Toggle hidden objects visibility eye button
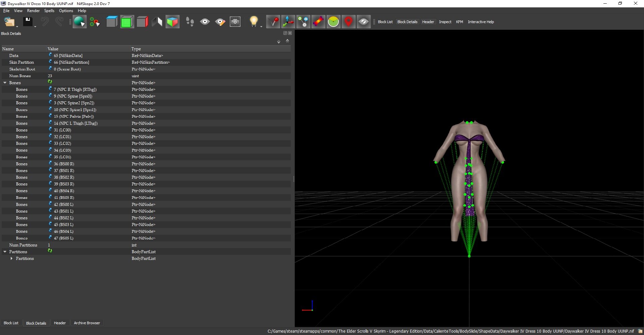Screen dimensions: 644x335 364,22
